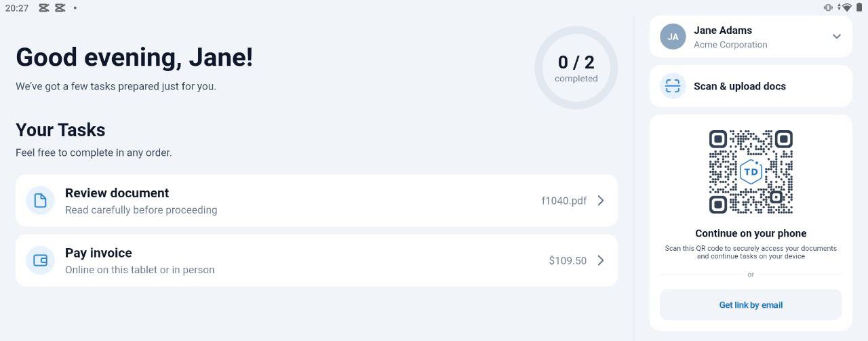Click the document icon beside Review document
Image resolution: width=868 pixels, height=341 pixels.
pos(40,201)
